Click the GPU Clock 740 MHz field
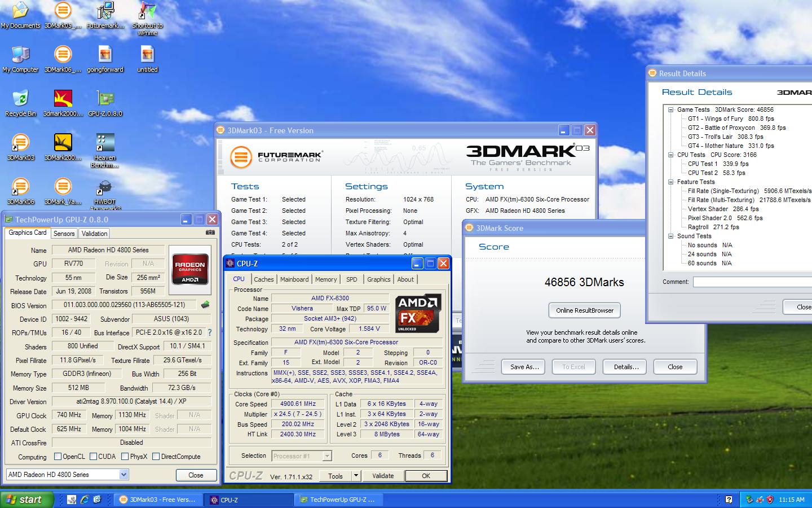Viewport: 812px width, 508px height. (69, 415)
